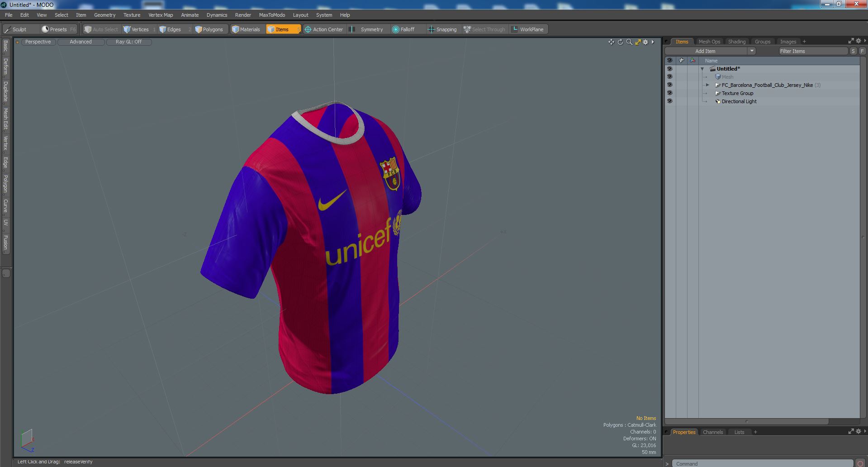Image resolution: width=868 pixels, height=467 pixels.
Task: Open the Presets browser
Action: coord(59,29)
